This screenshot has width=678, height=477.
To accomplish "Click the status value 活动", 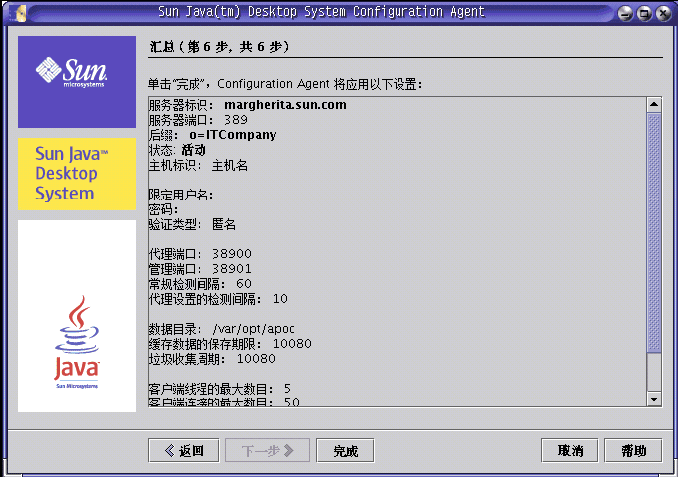I will pyautogui.click(x=193, y=150).
